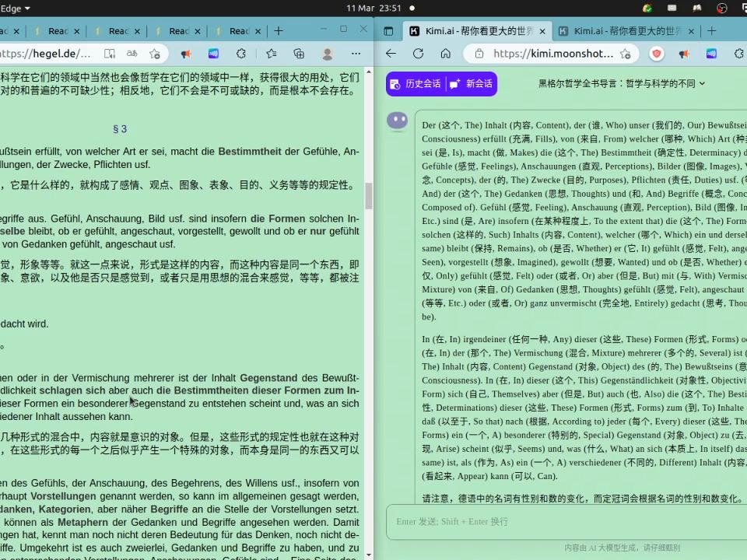Image resolution: width=747 pixels, height=560 pixels.
Task: Enter reader view on the hegel.de page
Action: pos(110,54)
